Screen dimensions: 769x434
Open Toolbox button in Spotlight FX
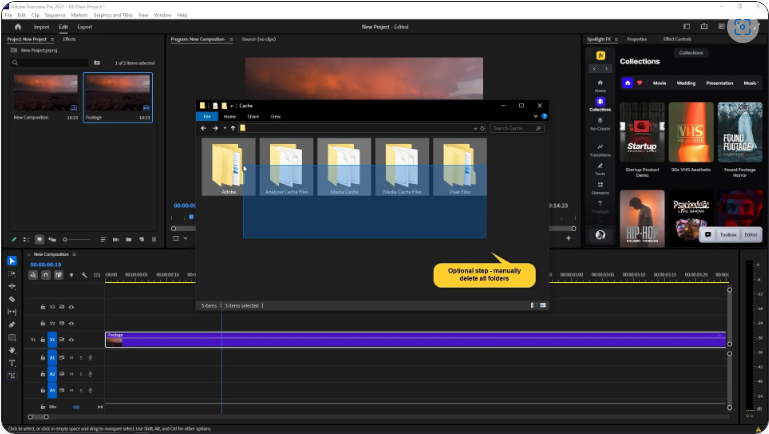[x=728, y=235]
